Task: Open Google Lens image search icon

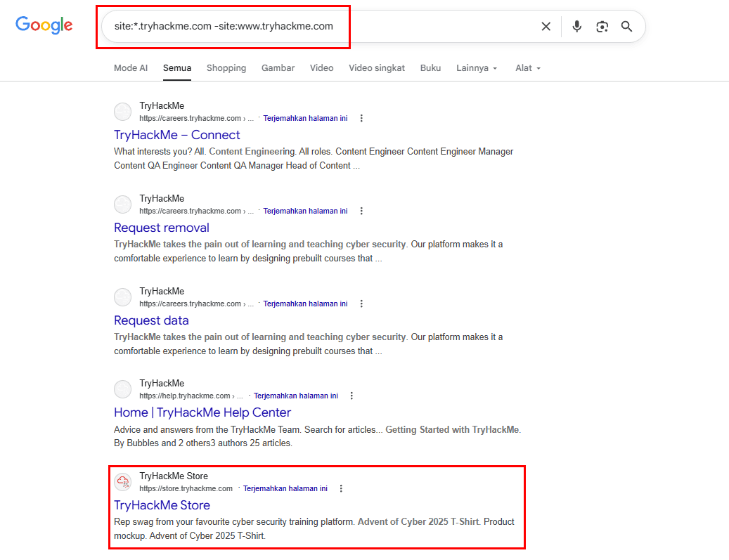Action: pyautogui.click(x=602, y=27)
